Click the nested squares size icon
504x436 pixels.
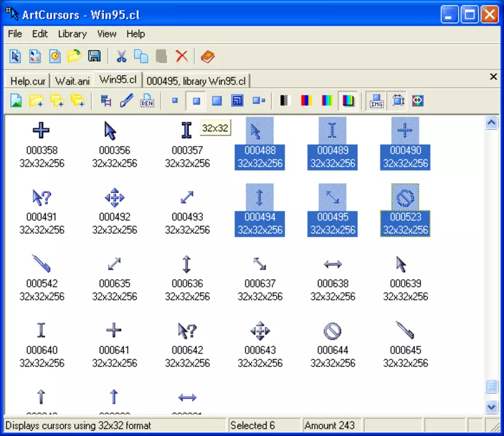click(x=237, y=101)
